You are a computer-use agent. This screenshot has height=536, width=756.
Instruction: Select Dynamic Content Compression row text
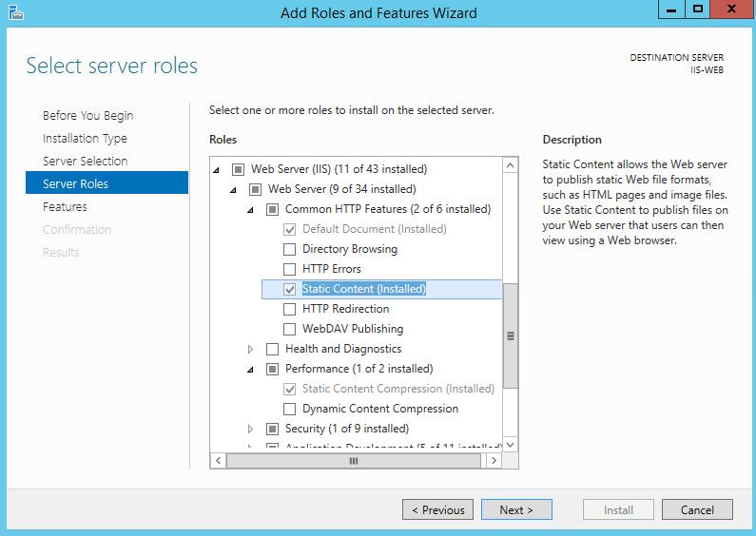380,409
